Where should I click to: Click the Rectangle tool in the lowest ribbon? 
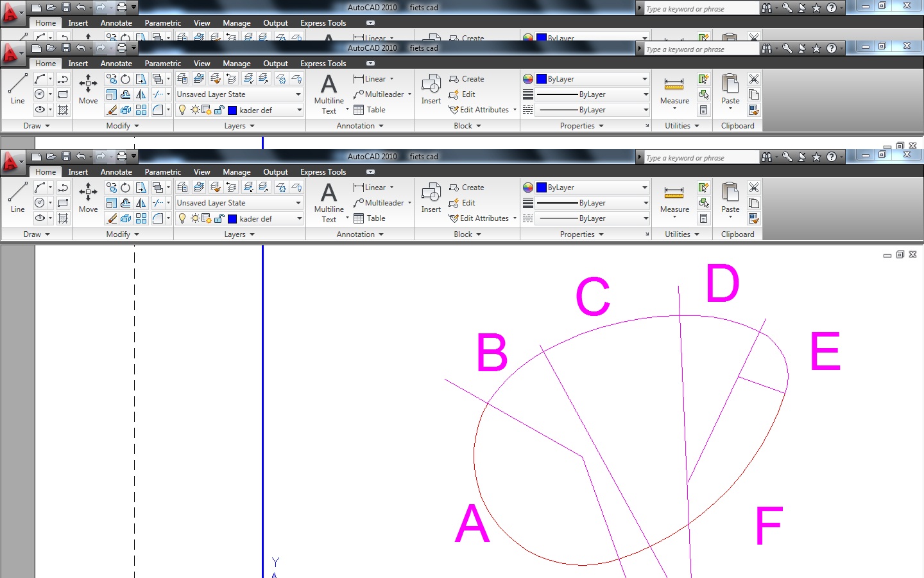(x=63, y=202)
